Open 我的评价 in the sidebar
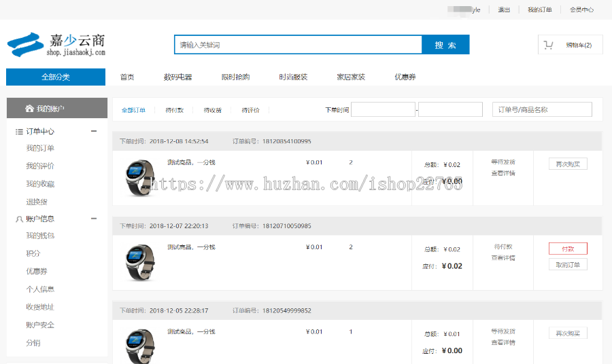 click(40, 166)
